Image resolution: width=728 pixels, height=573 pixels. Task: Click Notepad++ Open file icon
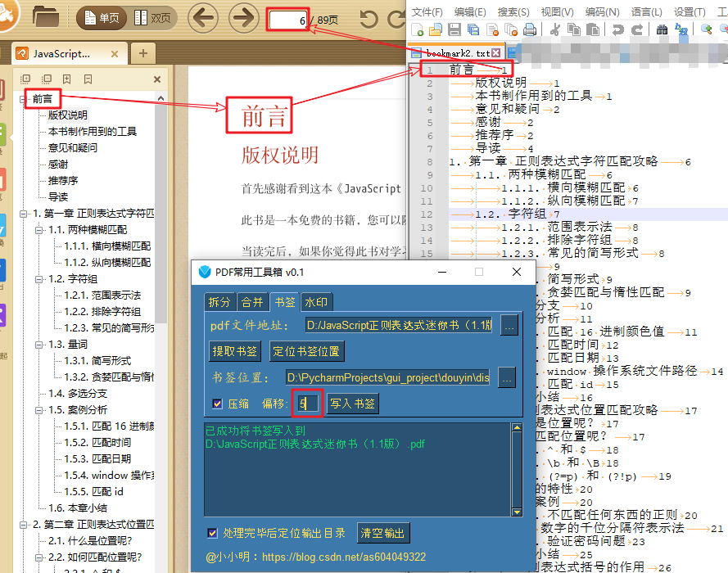point(436,29)
